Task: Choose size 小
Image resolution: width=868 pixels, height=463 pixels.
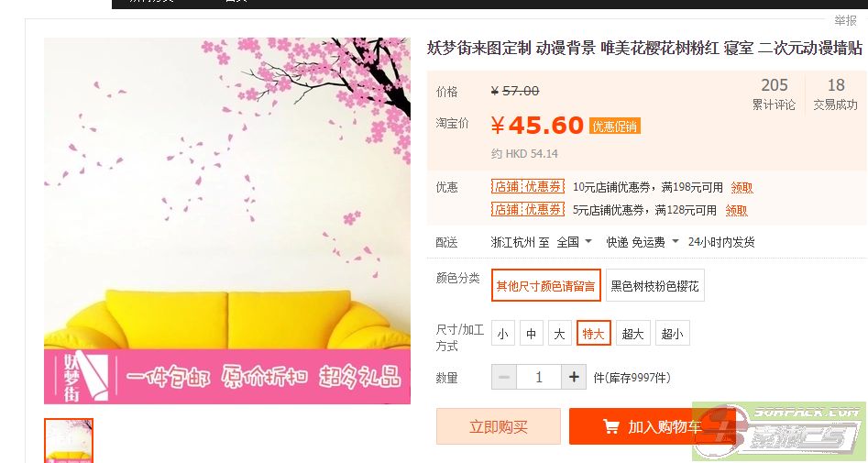Action: [x=502, y=334]
